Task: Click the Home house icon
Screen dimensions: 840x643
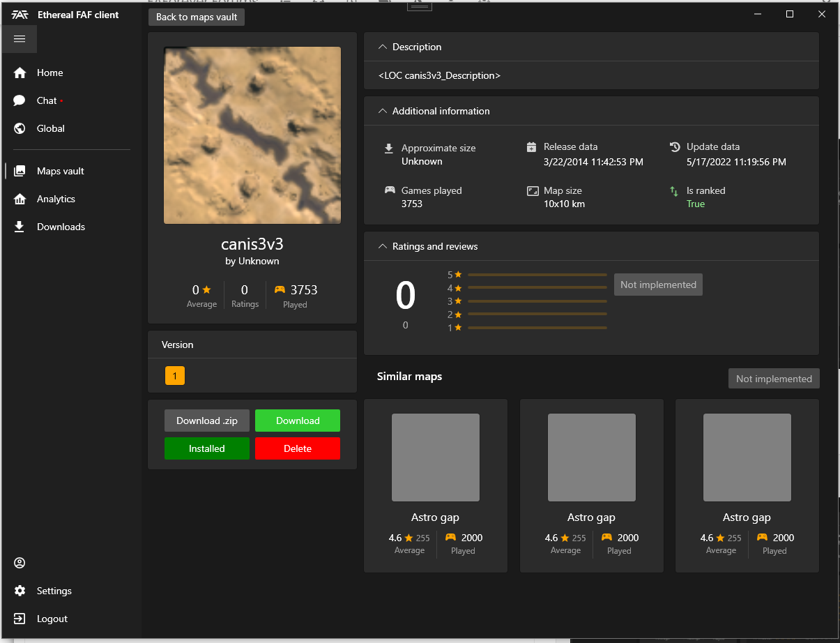Action: coord(20,73)
